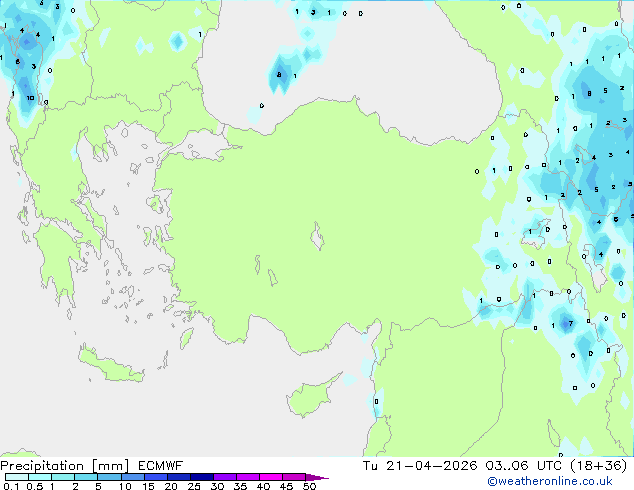Click the '0.5' legend scale label

coord(35,486)
